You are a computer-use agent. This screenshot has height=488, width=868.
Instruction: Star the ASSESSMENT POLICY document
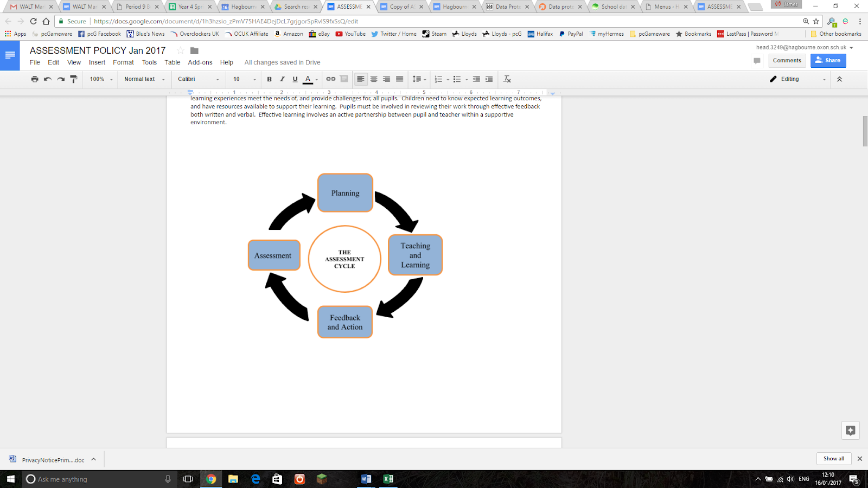tap(181, 50)
